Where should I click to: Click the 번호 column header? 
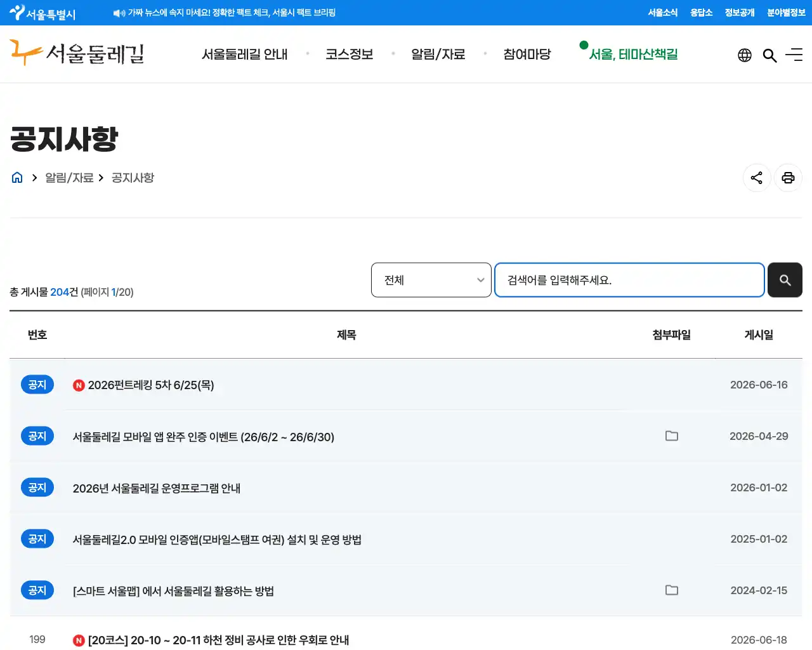click(x=37, y=335)
